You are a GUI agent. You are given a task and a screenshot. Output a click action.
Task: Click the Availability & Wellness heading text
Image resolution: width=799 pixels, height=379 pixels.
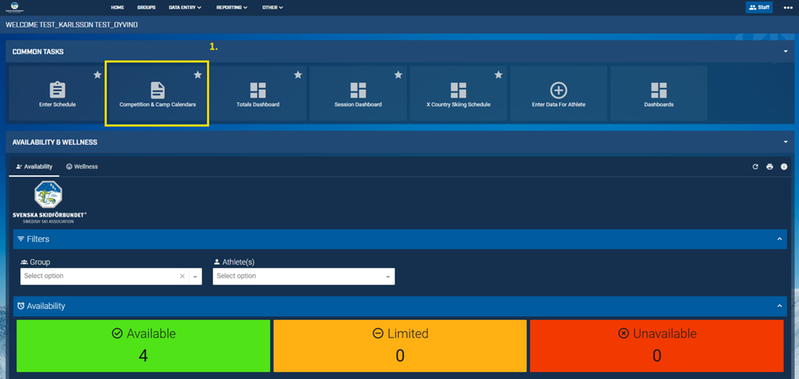pyautogui.click(x=55, y=142)
